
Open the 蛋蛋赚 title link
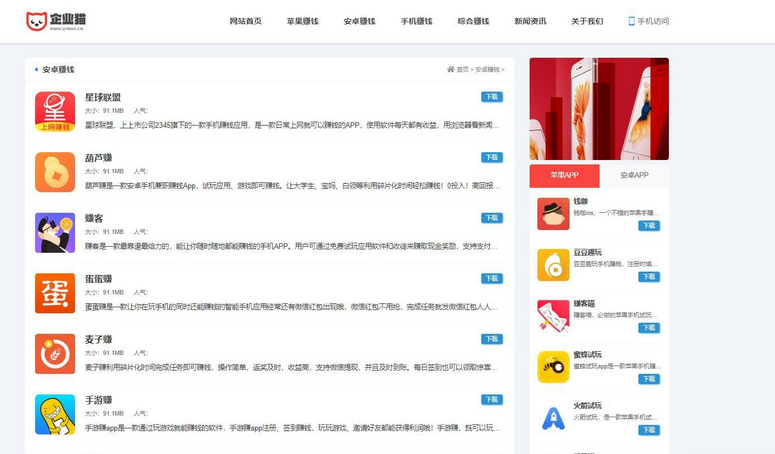click(98, 279)
